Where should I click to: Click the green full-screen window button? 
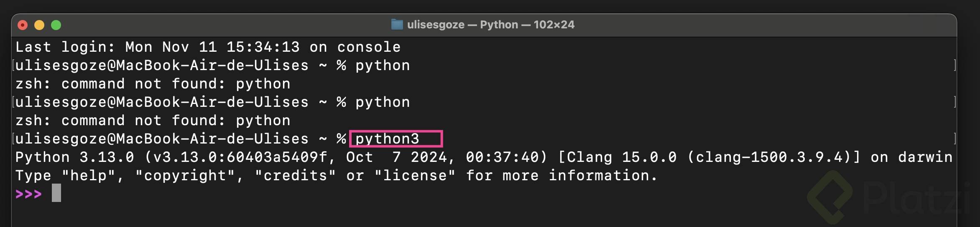(56, 25)
